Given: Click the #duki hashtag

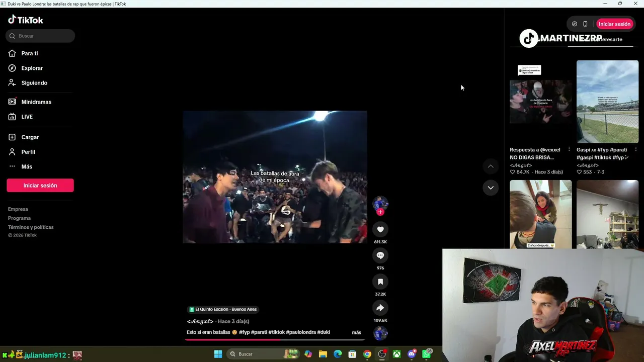Looking at the screenshot, I should click(x=324, y=332).
